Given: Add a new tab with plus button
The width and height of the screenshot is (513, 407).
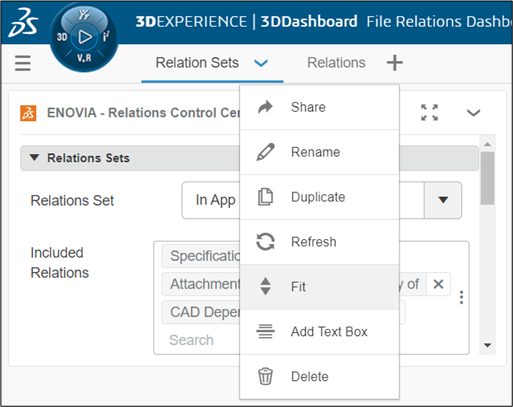Looking at the screenshot, I should 395,63.
